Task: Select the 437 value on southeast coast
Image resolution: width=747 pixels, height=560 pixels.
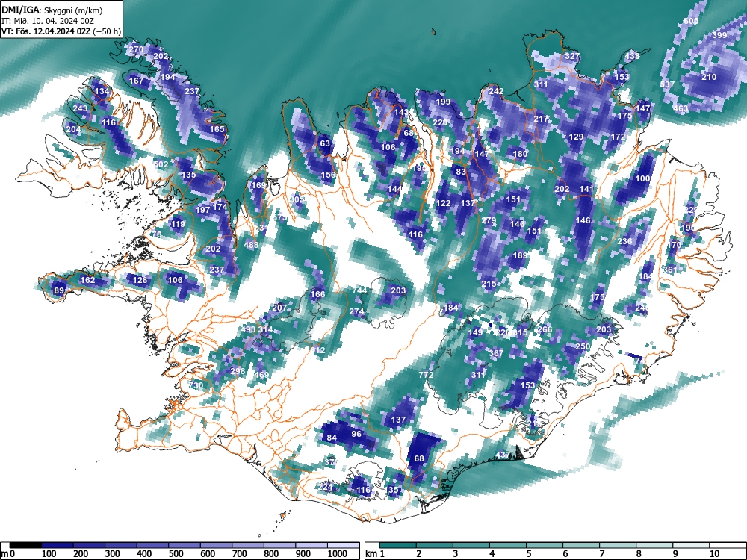Action: 503,455
